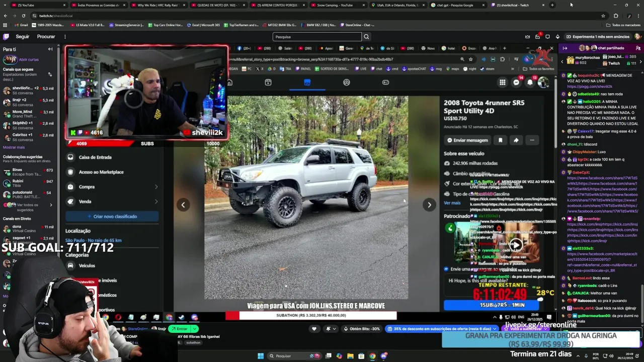The image size is (644, 362).
Task: Open the Binas suggested collaboration channel
Action: click(29, 172)
